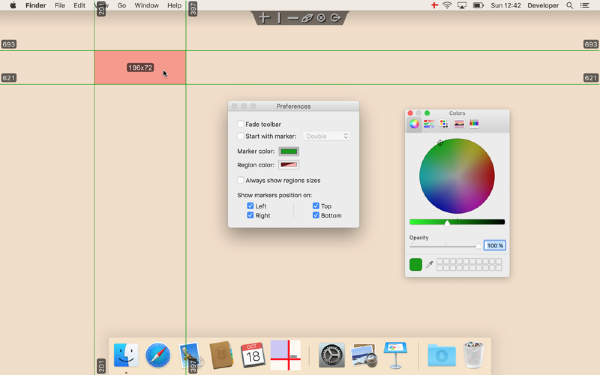
Task: Open Preview from the Dock
Action: (364, 355)
